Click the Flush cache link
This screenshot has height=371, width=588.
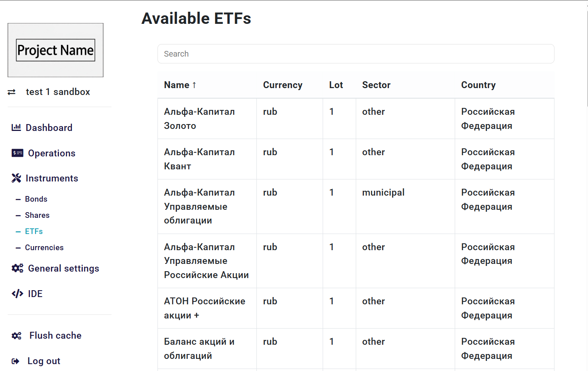point(55,335)
